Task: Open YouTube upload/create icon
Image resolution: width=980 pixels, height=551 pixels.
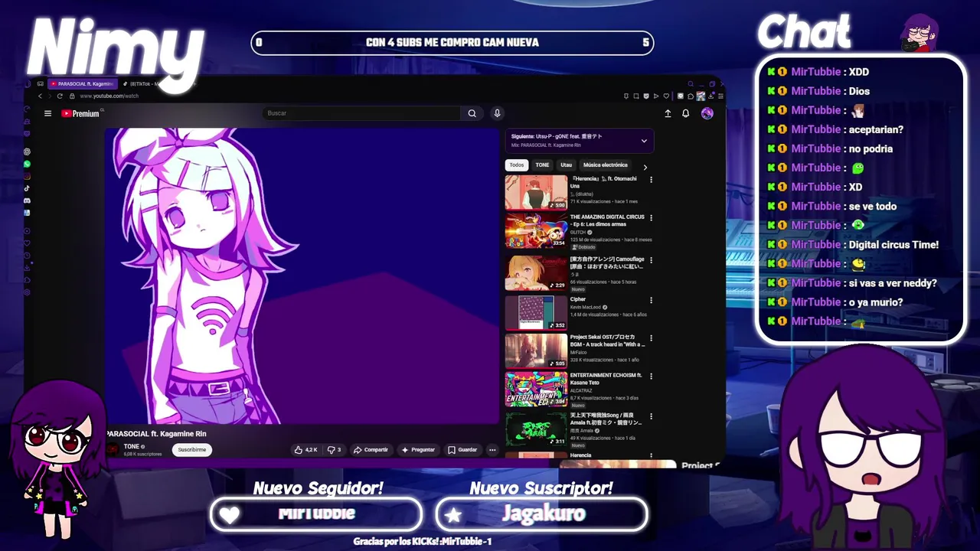Action: point(668,113)
